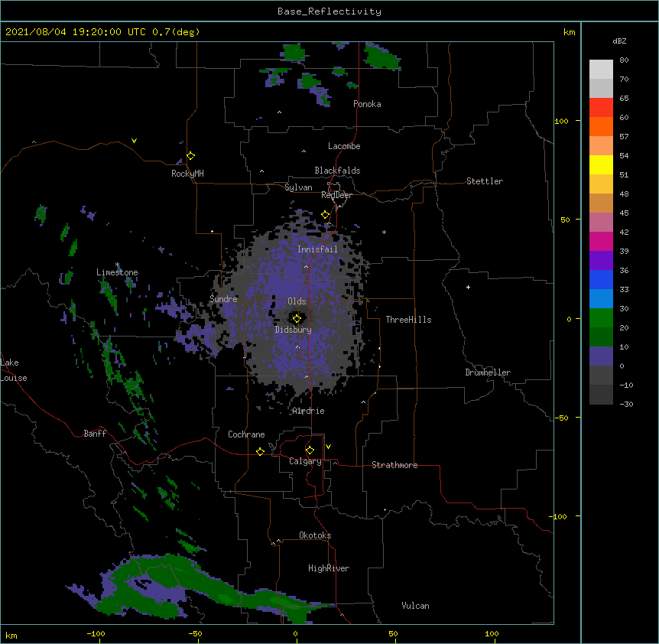Pick the lightest gray swatch below 80
This screenshot has height=644, width=659.
coord(601,70)
